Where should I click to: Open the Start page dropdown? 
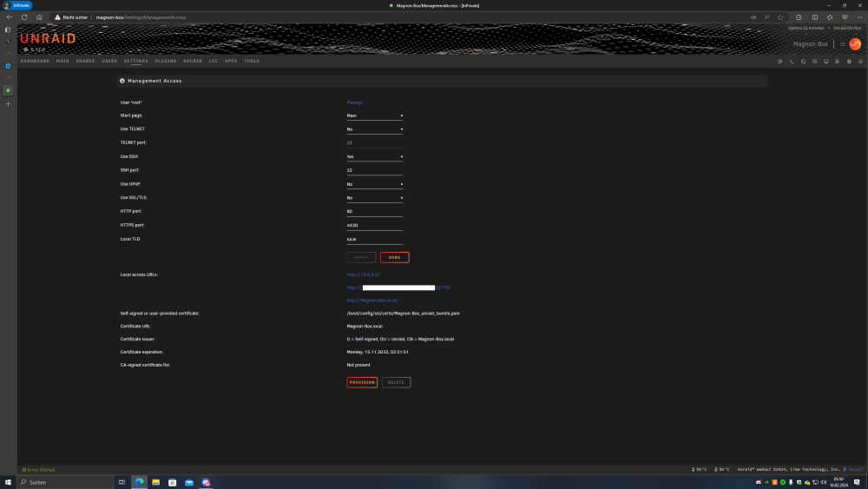tap(375, 116)
